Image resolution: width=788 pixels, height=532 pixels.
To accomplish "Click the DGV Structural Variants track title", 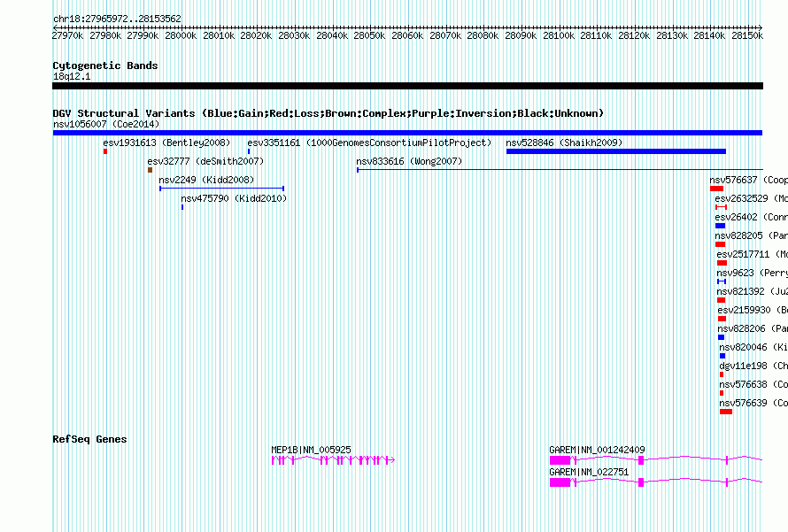I will (328, 113).
